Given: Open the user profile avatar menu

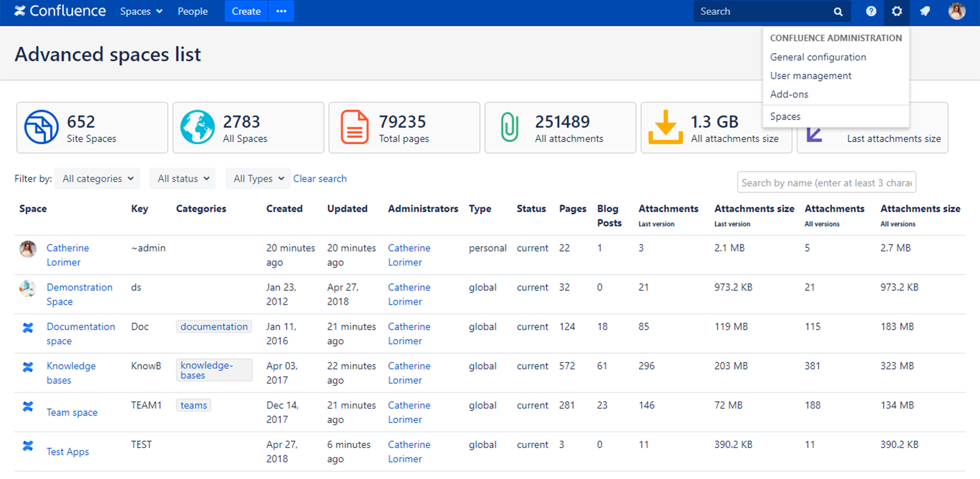Looking at the screenshot, I should [957, 11].
